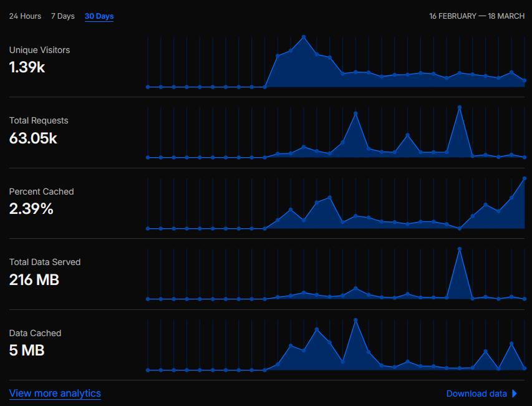The image size is (532, 406).
Task: Switch to the 24 Hours tab
Action: (x=25, y=16)
